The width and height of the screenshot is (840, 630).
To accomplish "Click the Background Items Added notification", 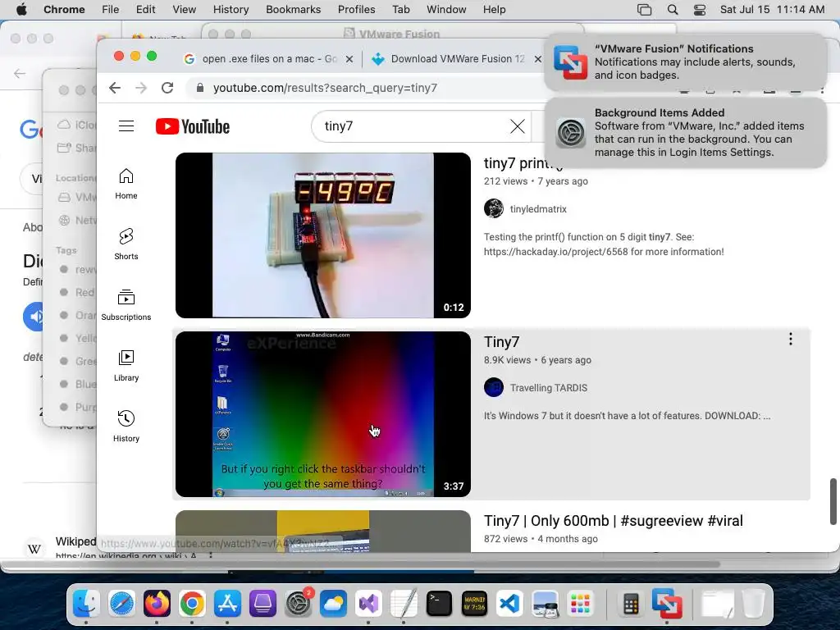I will 685,132.
